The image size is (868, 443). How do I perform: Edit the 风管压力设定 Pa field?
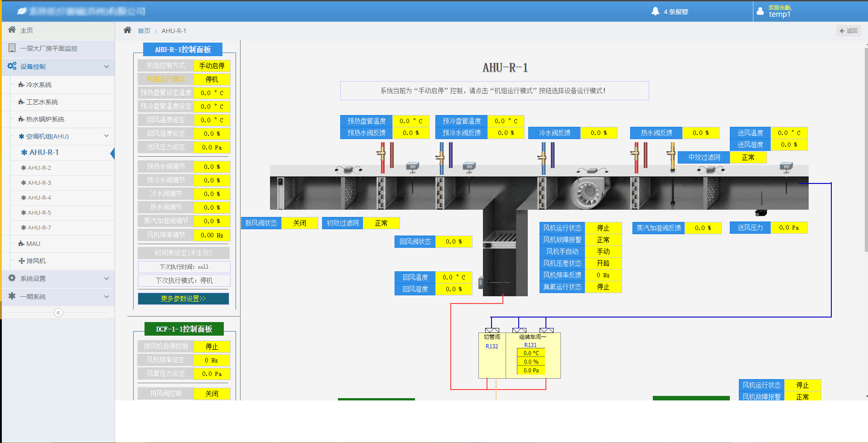click(x=212, y=374)
